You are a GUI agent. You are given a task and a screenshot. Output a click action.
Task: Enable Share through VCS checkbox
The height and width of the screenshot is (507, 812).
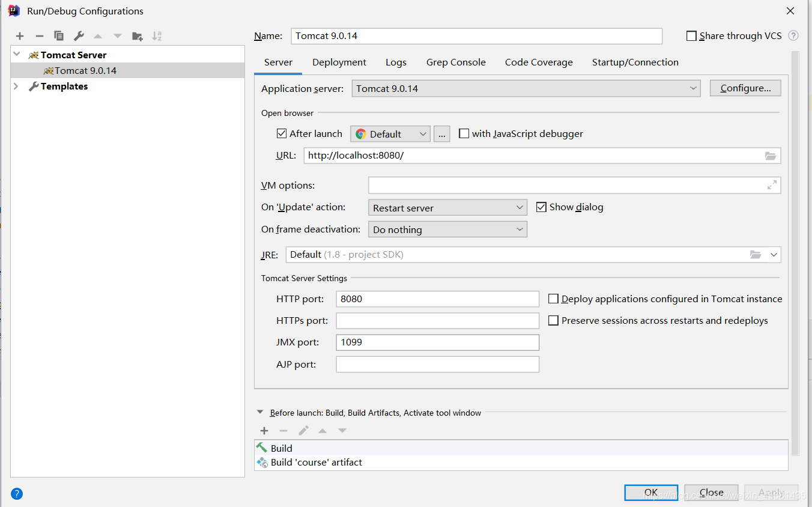click(691, 36)
